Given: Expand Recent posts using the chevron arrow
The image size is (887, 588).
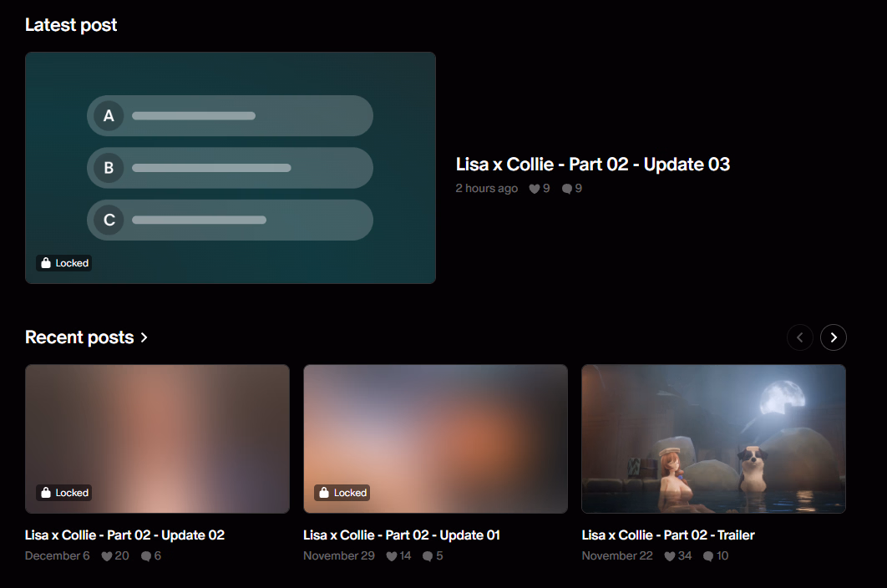Looking at the screenshot, I should click(144, 337).
